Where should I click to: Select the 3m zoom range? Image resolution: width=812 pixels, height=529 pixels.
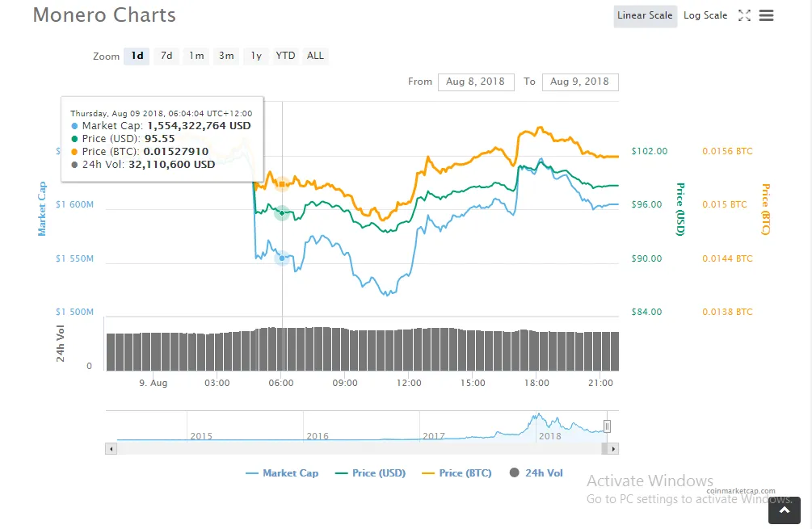click(x=226, y=56)
